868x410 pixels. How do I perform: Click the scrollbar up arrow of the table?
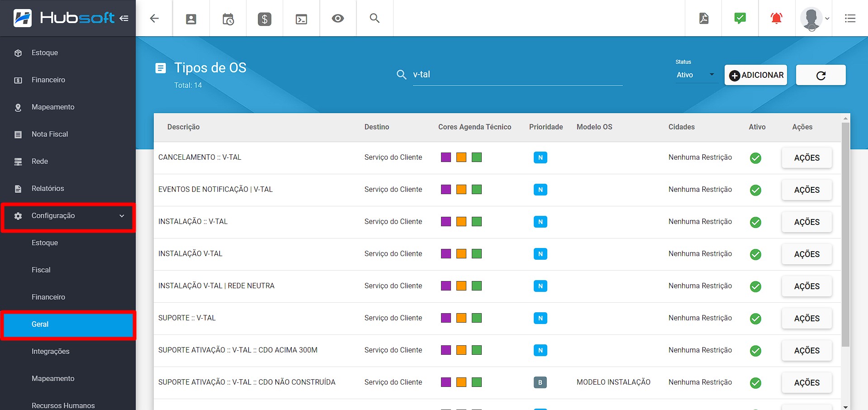click(845, 118)
